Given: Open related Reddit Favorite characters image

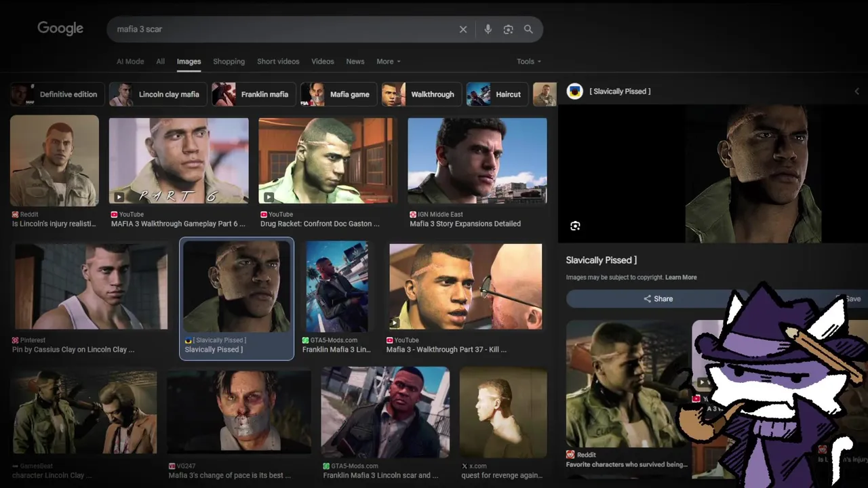Looking at the screenshot, I should click(627, 384).
